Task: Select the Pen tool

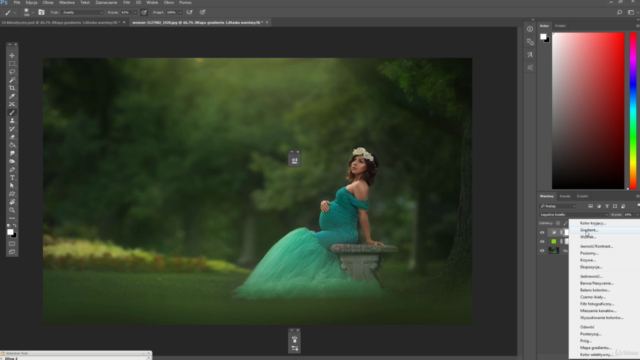Action: point(12,170)
